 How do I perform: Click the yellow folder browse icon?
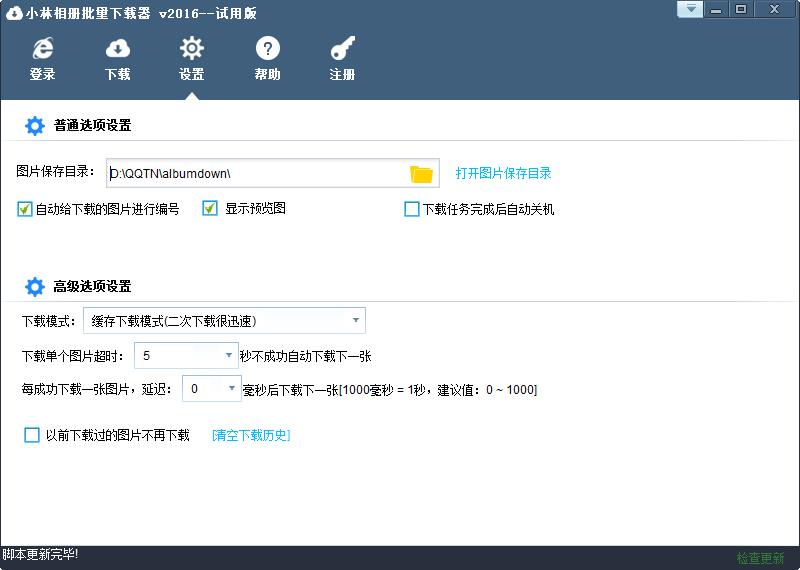click(x=421, y=174)
